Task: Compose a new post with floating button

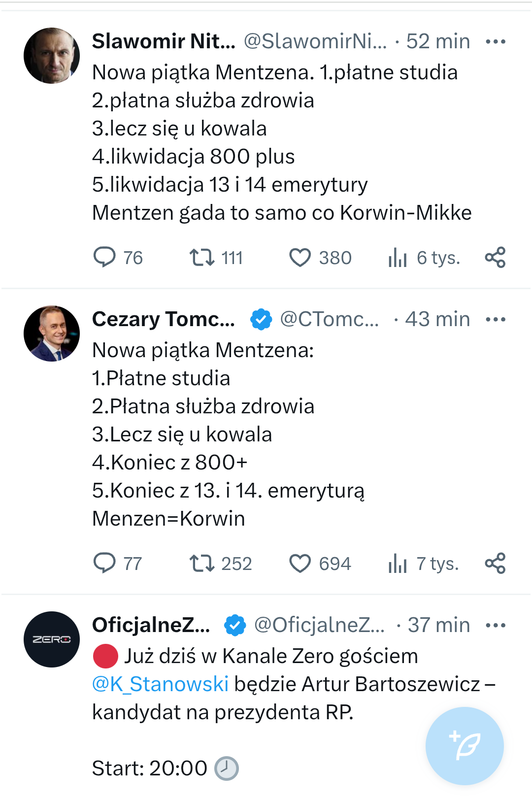Action: click(465, 746)
